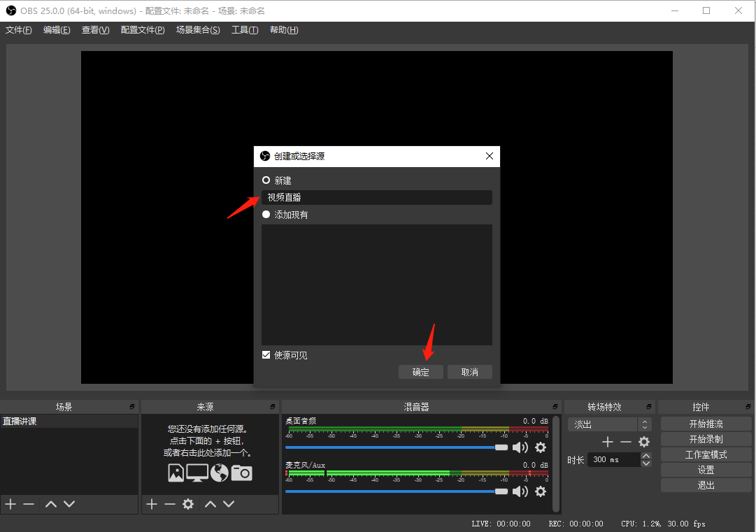This screenshot has height=532, width=756.
Task: Click the CPU usage status text
Action: click(663, 524)
